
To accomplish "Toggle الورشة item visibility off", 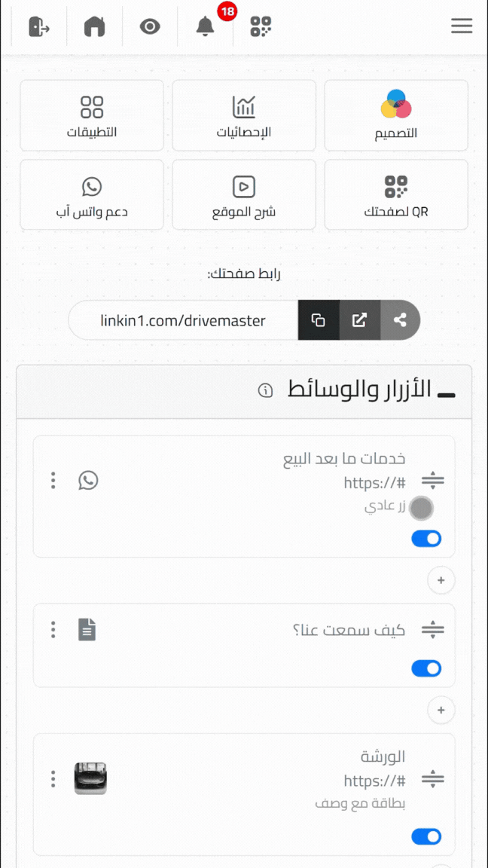I will (x=426, y=836).
